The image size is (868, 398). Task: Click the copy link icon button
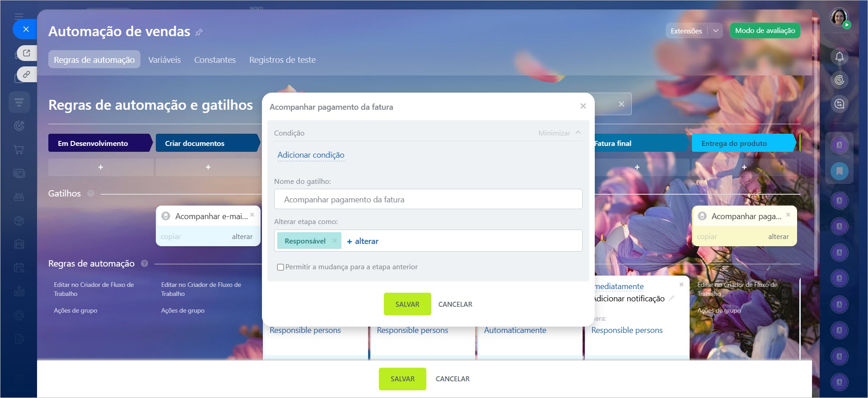[27, 74]
